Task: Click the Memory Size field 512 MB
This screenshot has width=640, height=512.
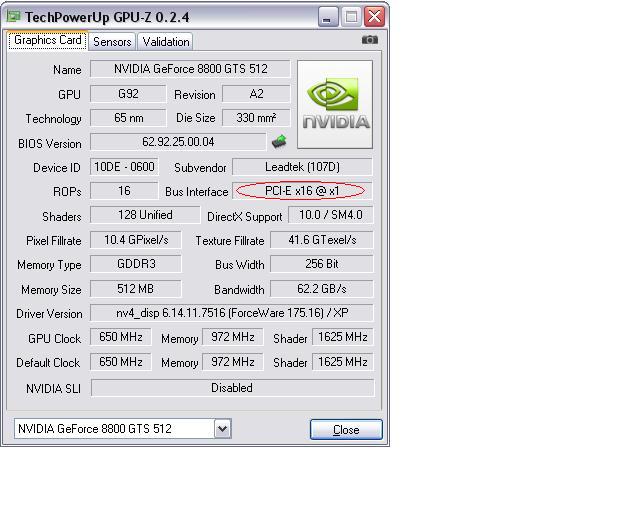Action: click(x=136, y=289)
